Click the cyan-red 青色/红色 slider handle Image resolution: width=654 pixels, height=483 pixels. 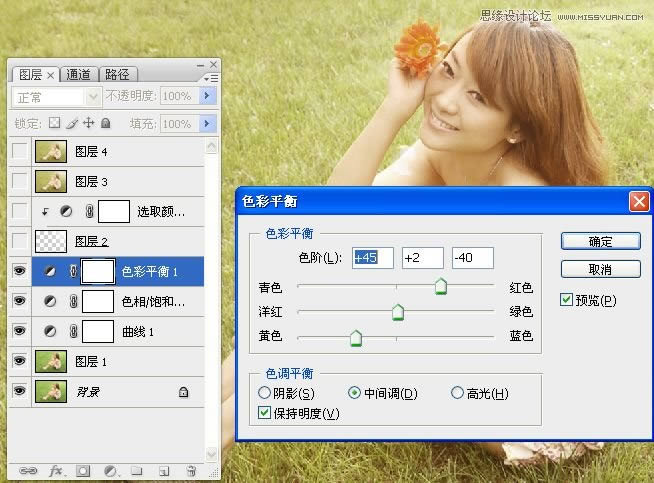tap(440, 288)
